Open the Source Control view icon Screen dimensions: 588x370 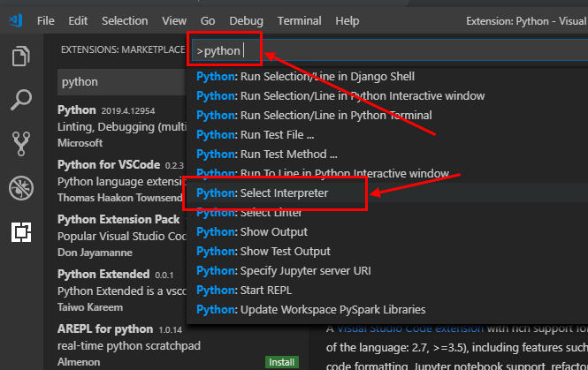click(x=21, y=143)
